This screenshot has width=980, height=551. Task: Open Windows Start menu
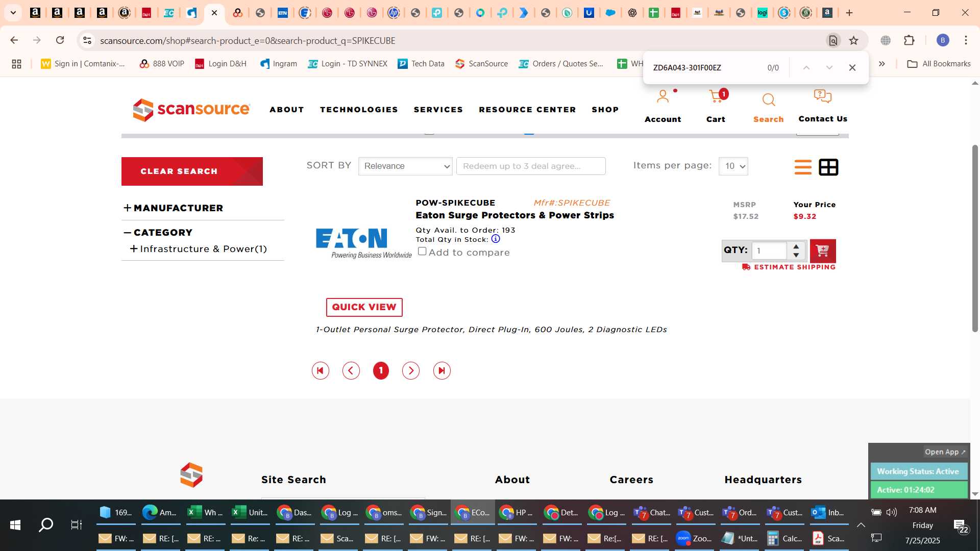pyautogui.click(x=15, y=524)
